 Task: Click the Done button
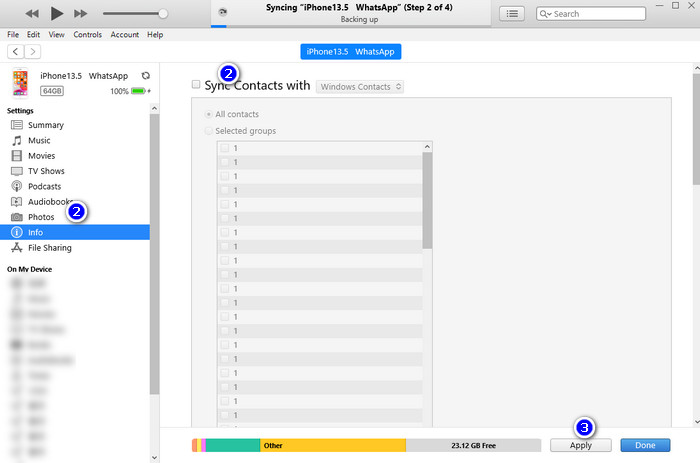[645, 445]
